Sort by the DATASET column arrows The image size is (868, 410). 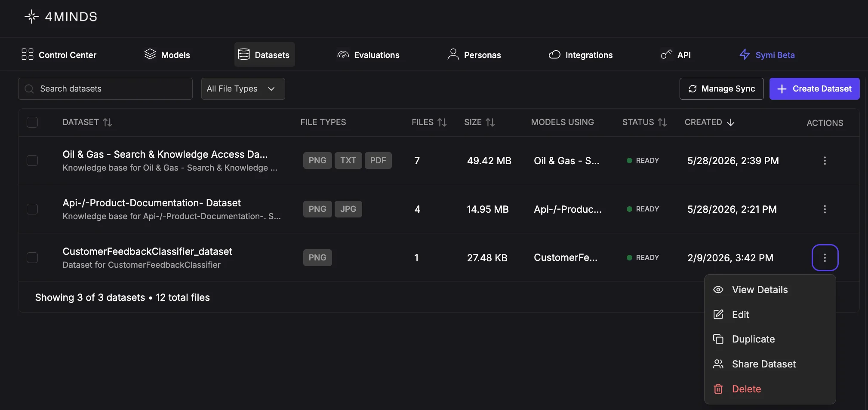[x=108, y=122]
